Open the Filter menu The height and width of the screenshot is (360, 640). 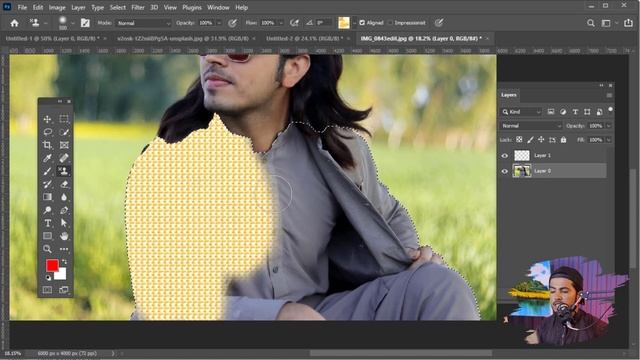click(138, 7)
